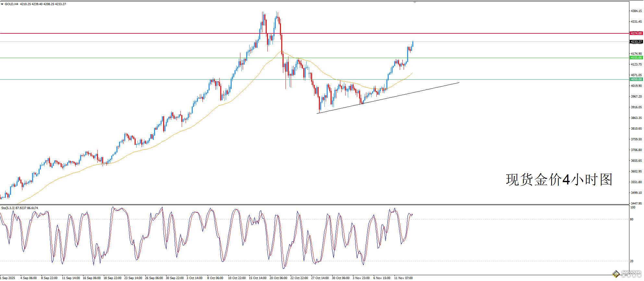644x281 pixels.
Task: Click the 11 Nov 07:00 time axis label
Action: tap(403, 278)
